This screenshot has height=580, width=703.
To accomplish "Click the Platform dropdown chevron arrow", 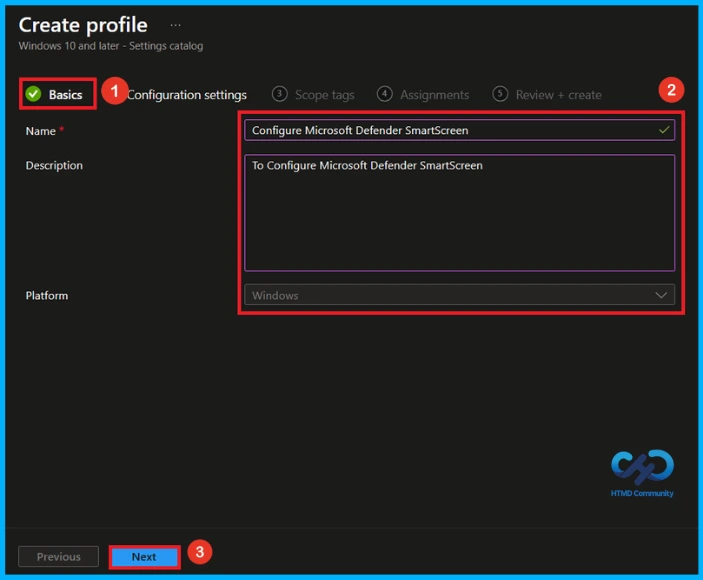I will tap(661, 295).
